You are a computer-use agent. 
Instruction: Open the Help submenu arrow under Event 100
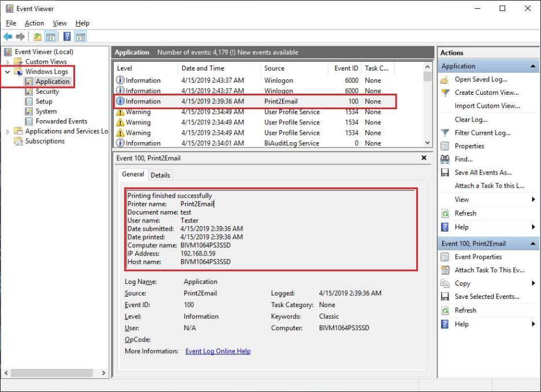pos(533,324)
